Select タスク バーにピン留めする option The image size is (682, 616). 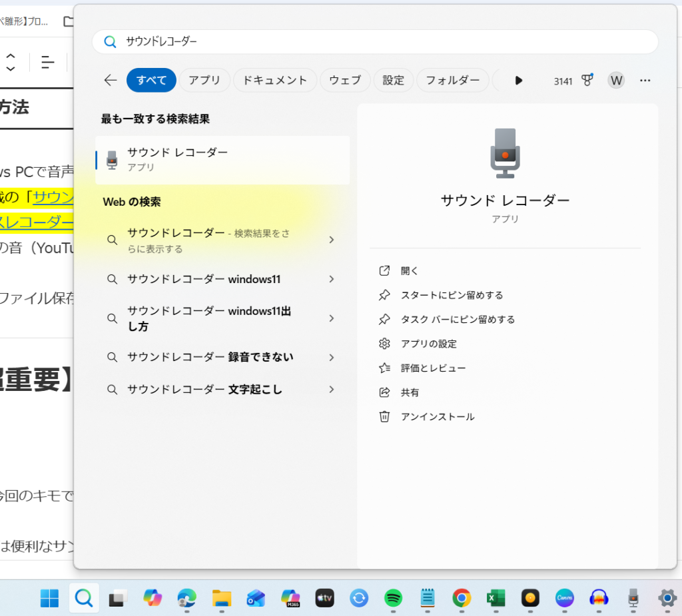tap(457, 320)
